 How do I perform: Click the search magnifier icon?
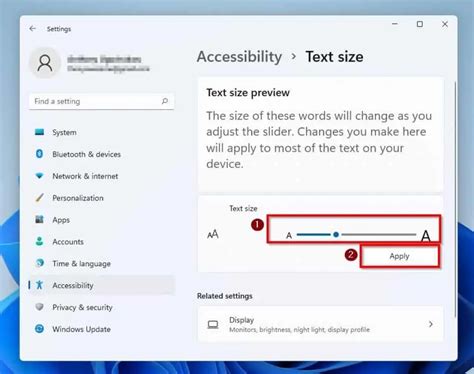pos(165,101)
